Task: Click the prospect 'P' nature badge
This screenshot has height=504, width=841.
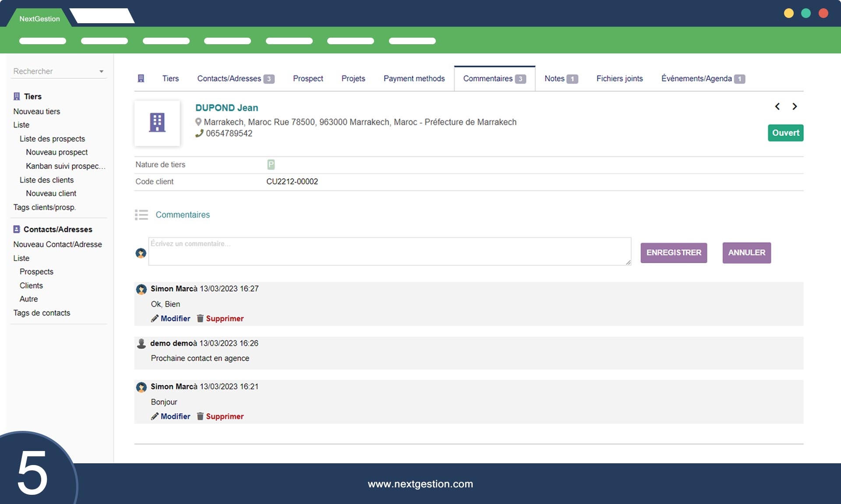Action: [x=271, y=165]
